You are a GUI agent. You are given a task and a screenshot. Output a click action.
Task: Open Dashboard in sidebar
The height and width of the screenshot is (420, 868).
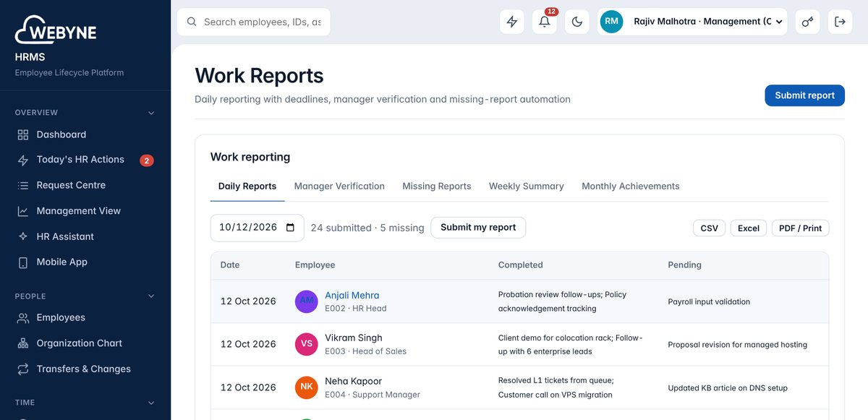[85, 134]
